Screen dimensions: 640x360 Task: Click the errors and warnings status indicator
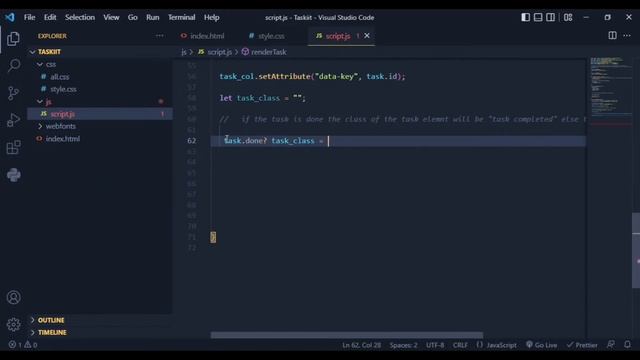click(23, 344)
